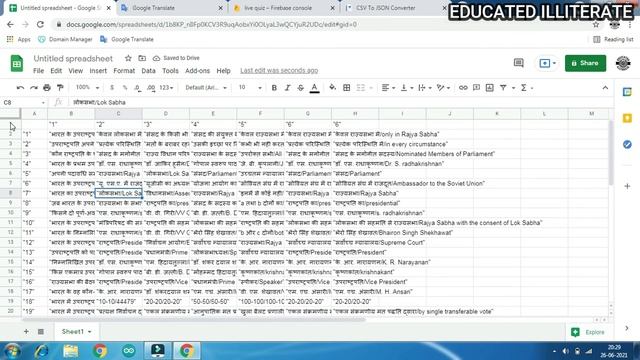
Task: Click the Move to folder icon
Action: pyautogui.click(x=142, y=58)
